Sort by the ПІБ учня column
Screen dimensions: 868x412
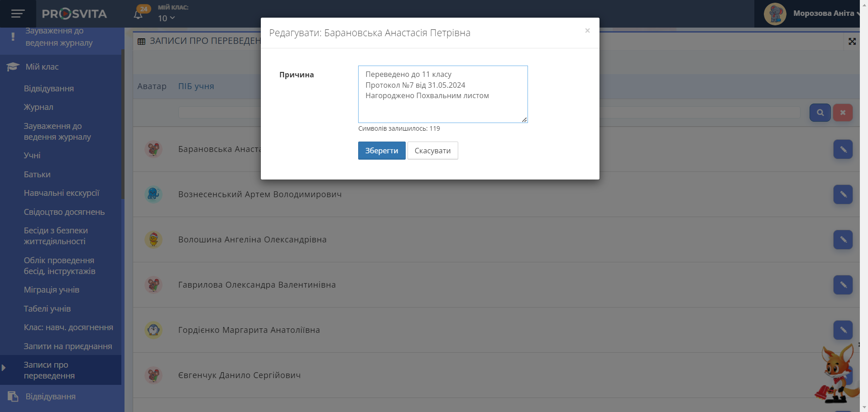pos(196,86)
